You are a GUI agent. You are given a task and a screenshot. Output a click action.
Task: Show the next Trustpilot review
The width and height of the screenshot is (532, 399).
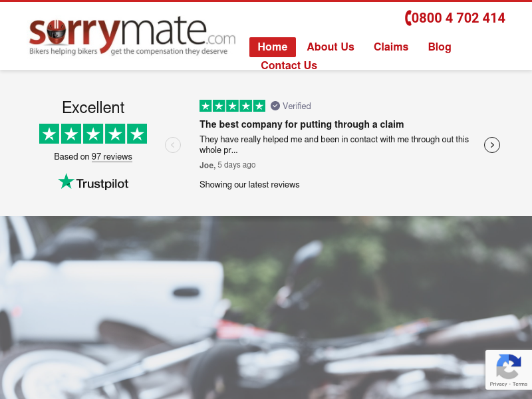491,145
